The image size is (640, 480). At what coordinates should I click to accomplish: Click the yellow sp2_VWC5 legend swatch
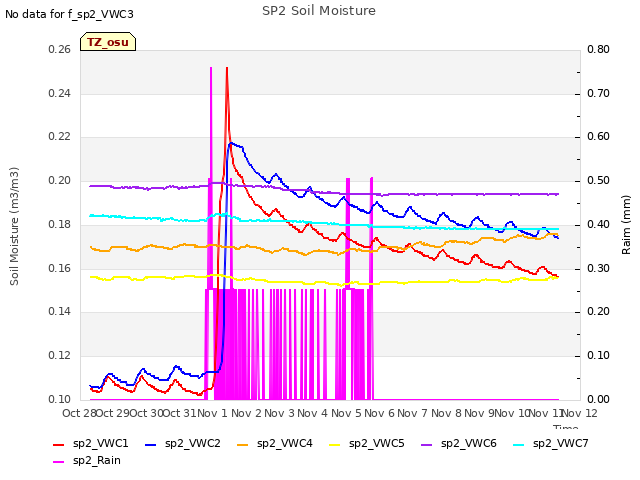pyautogui.click(x=335, y=444)
